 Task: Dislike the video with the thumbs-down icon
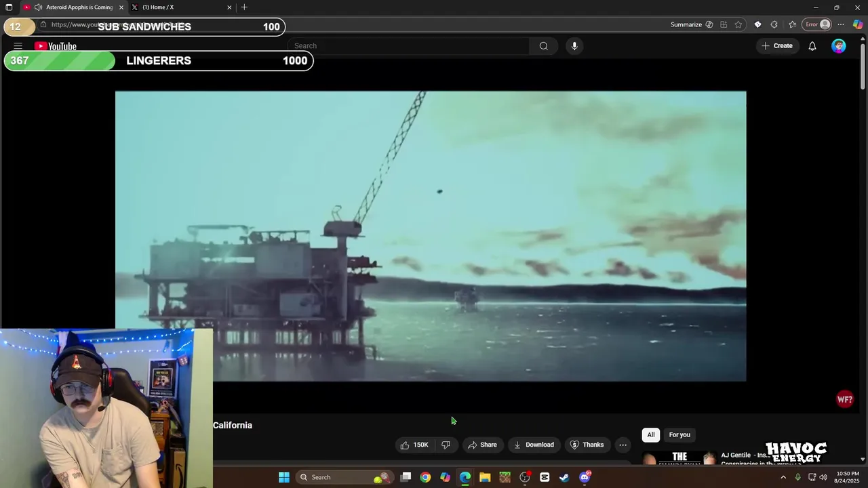tap(446, 445)
